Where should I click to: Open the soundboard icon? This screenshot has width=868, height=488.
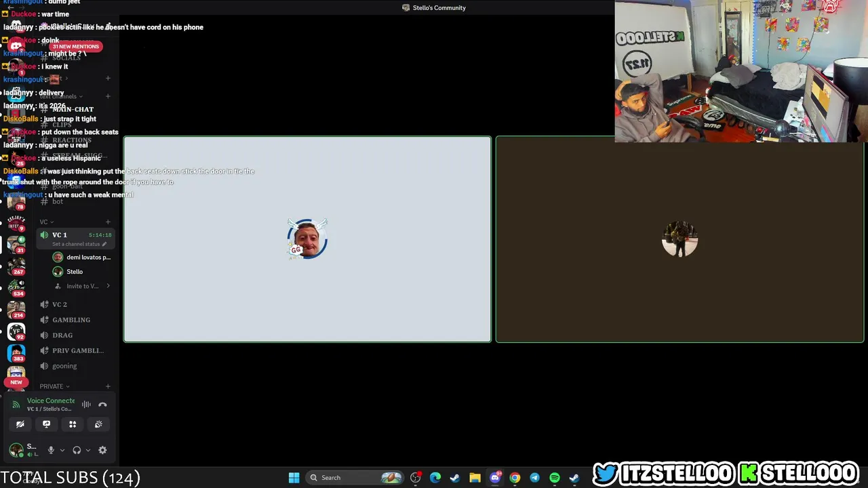point(98,424)
